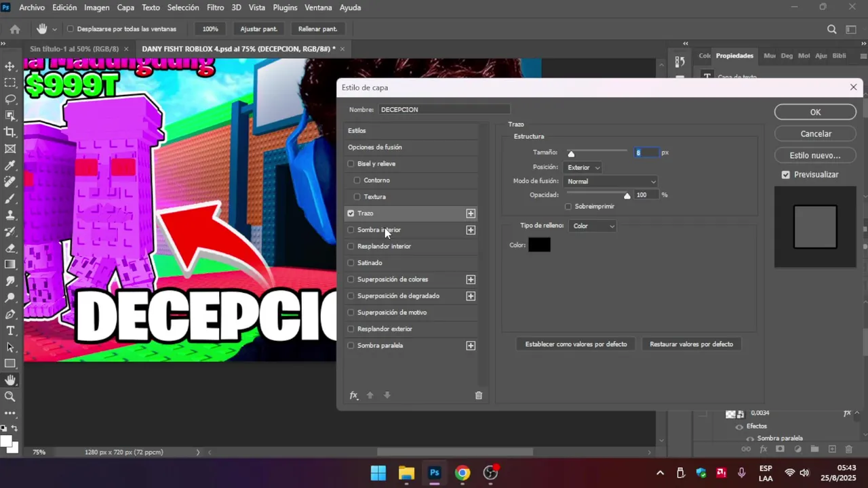The height and width of the screenshot is (488, 868).
Task: Open the Tipo de relleno Color dropdown
Action: (x=593, y=226)
